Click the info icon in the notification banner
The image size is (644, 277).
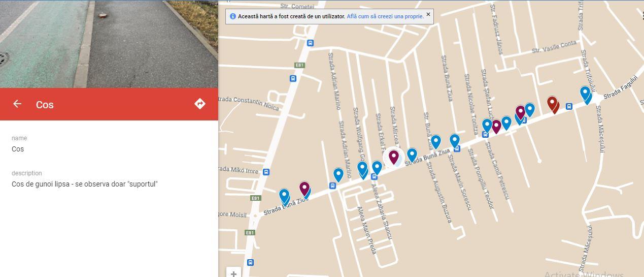click(x=233, y=16)
